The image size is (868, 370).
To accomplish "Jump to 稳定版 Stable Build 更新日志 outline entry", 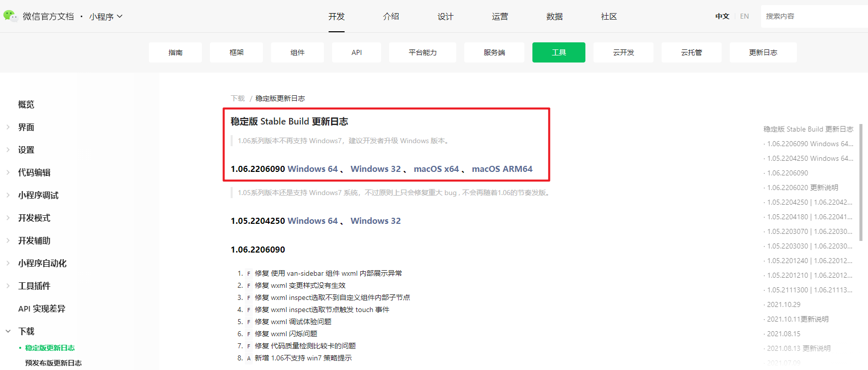I will [x=808, y=129].
